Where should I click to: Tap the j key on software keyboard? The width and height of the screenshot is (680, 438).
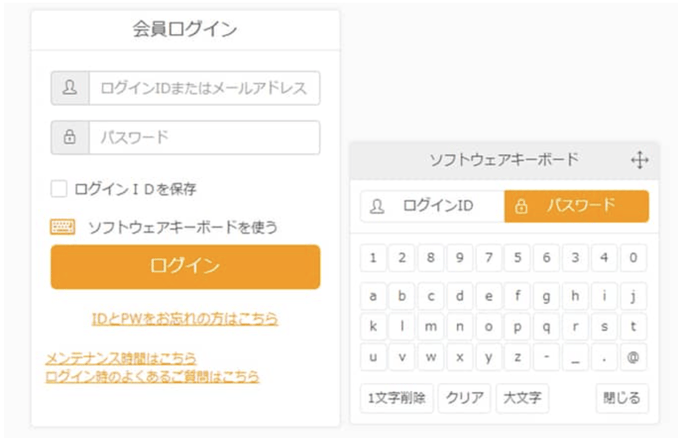tap(633, 296)
